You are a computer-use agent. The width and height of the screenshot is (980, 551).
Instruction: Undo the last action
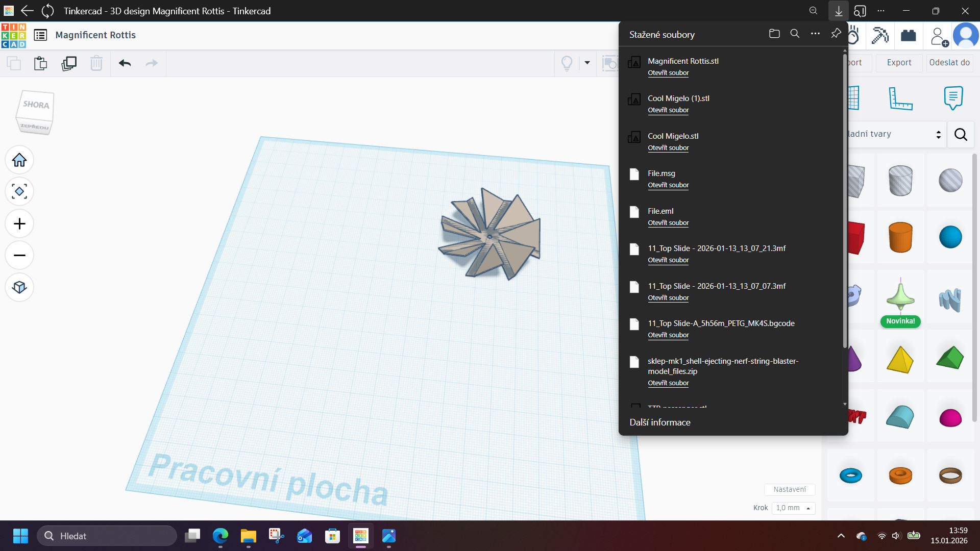125,63
